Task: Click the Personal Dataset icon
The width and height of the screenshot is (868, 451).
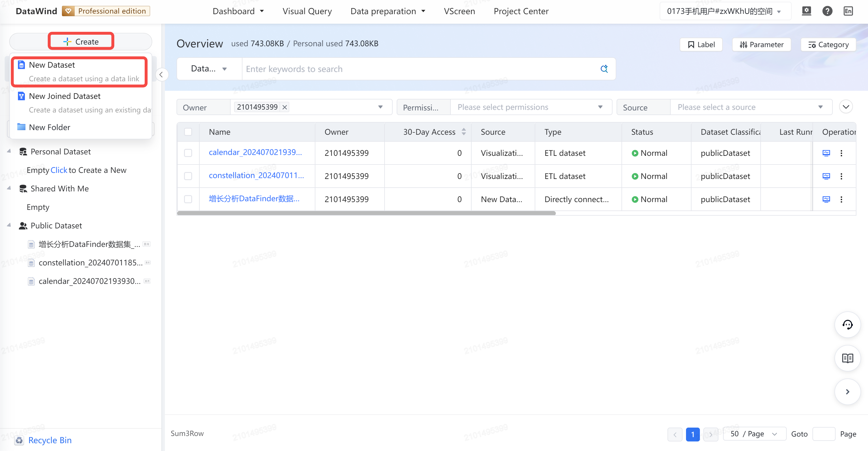Action: (23, 151)
